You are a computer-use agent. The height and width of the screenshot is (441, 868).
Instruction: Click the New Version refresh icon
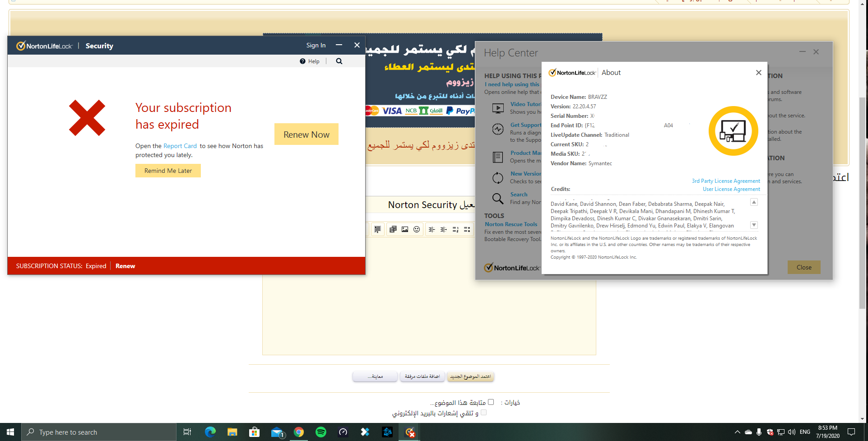[498, 178]
